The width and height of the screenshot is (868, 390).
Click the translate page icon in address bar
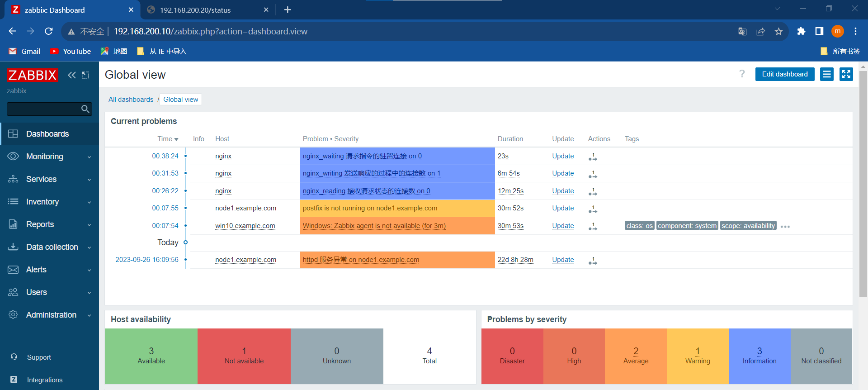coord(742,31)
